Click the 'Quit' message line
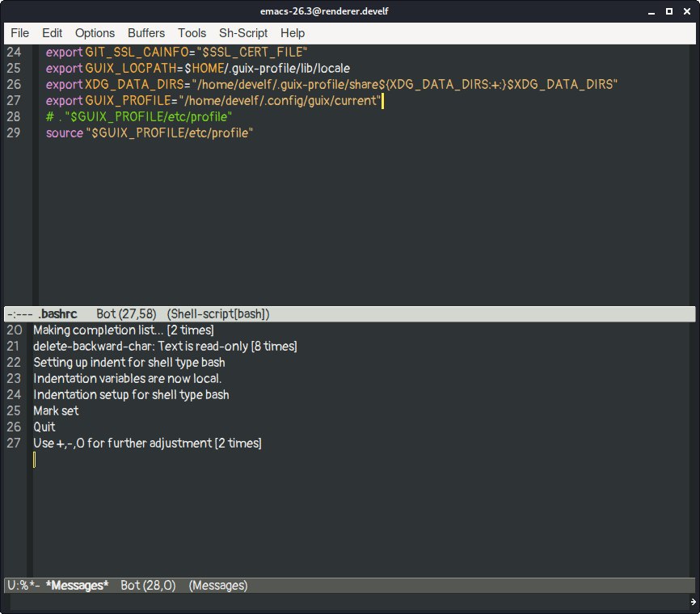This screenshot has height=614, width=700. click(x=44, y=427)
